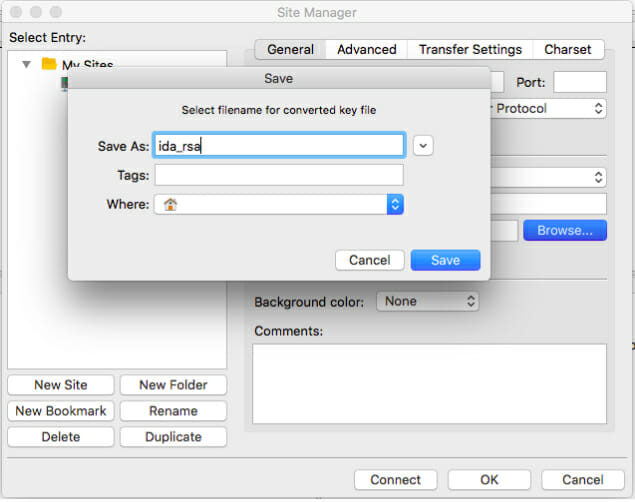The image size is (635, 502).
Task: Switch to the Advanced tab
Action: point(367,49)
